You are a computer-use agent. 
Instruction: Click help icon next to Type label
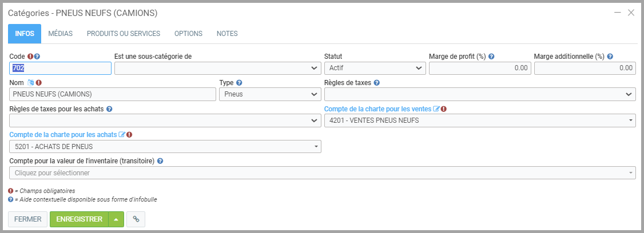[x=239, y=83]
